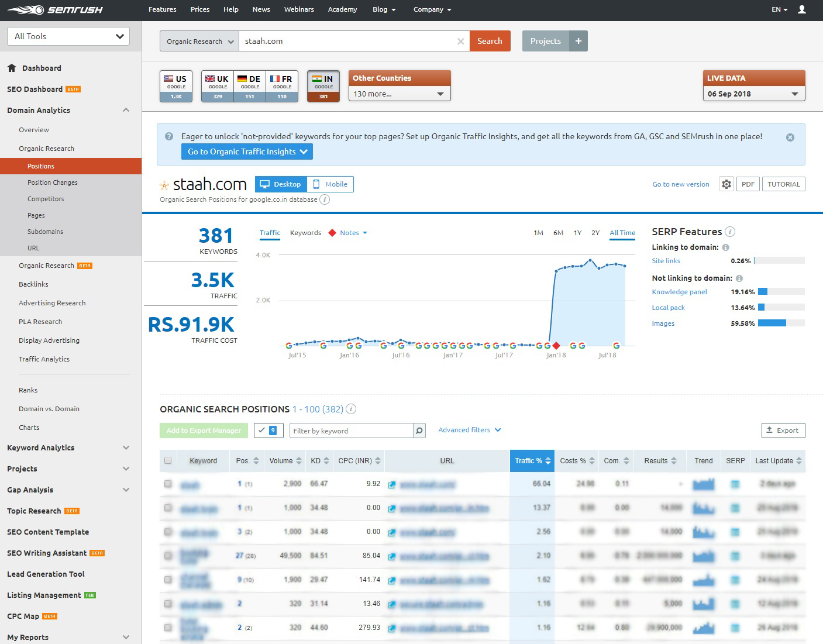Click info icon next to Linking to domain
Screen dimensions: 823x644
(x=725, y=247)
